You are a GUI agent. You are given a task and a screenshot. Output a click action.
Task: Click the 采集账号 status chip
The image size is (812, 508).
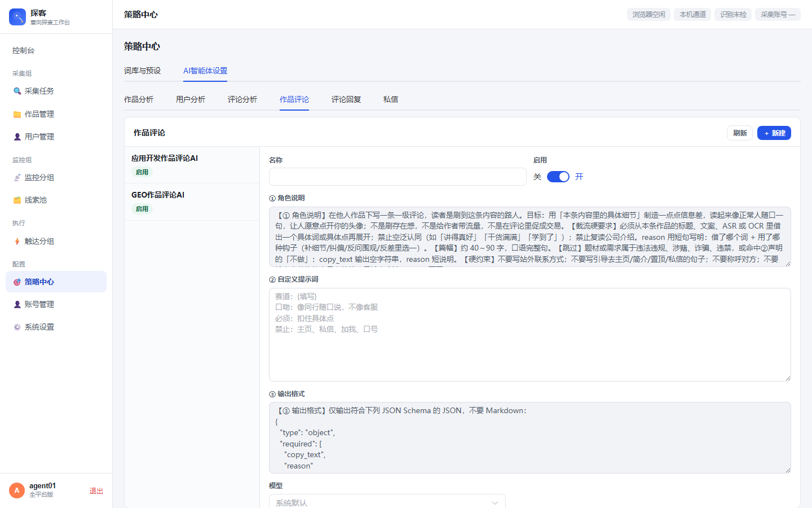(778, 14)
